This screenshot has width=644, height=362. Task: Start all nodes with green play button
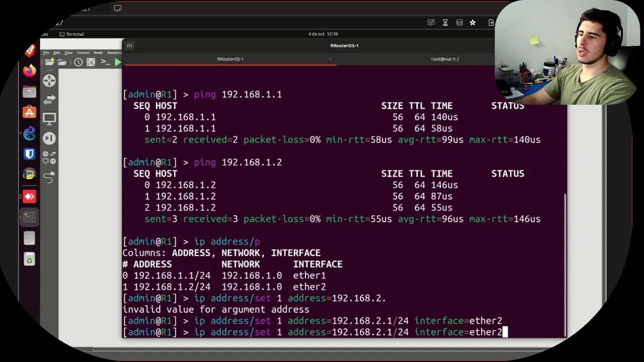[118, 62]
